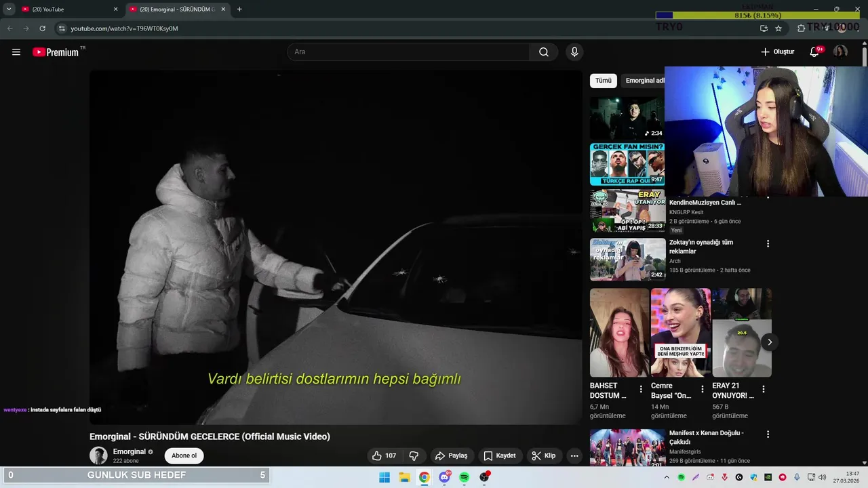This screenshot has width=868, height=488.
Task: Open the Chrome tab search dropdown
Action: [x=9, y=9]
